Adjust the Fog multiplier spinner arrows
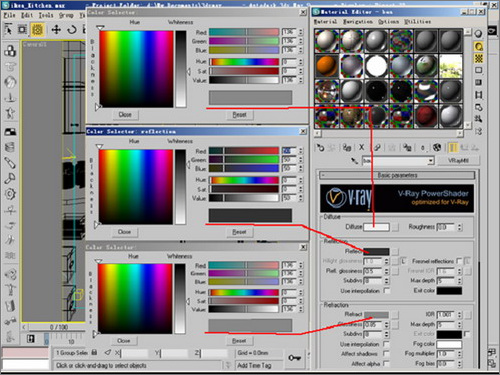500x375 pixels. tap(460, 353)
